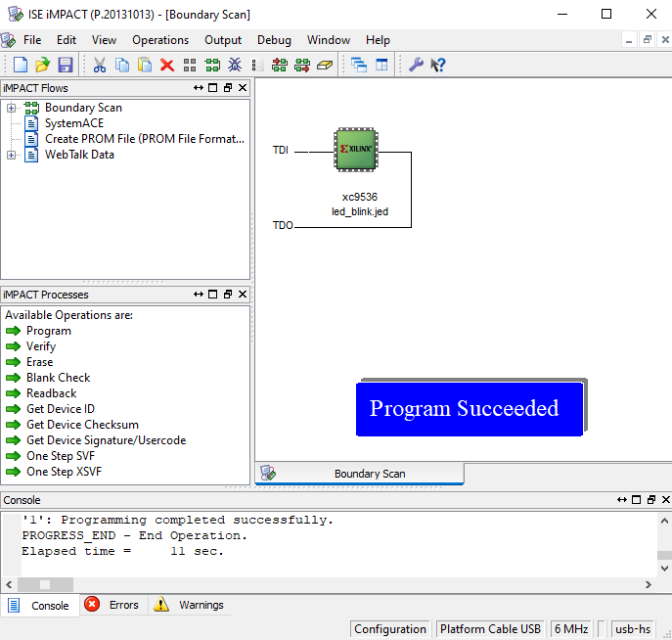Close the Console panel
Image resolution: width=672 pixels, height=640 pixels.
pos(666,500)
